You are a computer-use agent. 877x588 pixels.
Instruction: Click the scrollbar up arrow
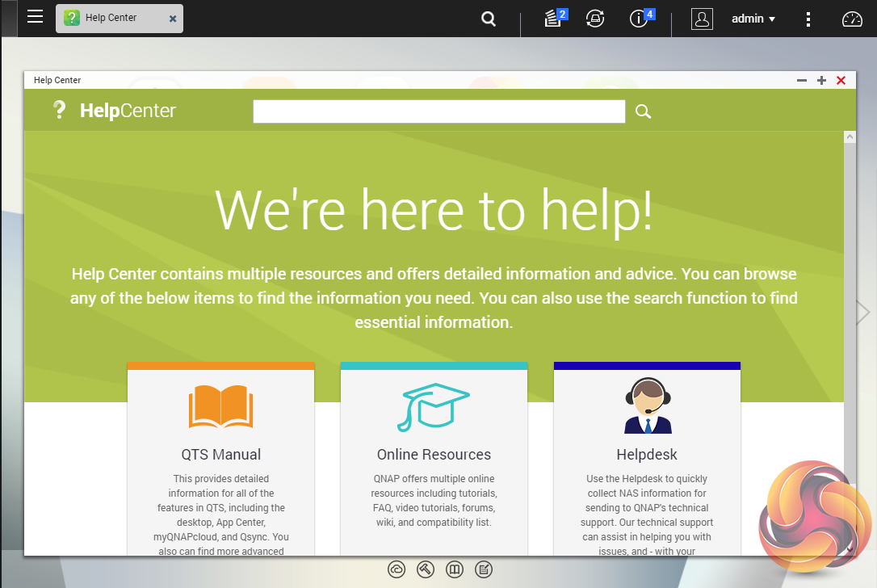(850, 136)
